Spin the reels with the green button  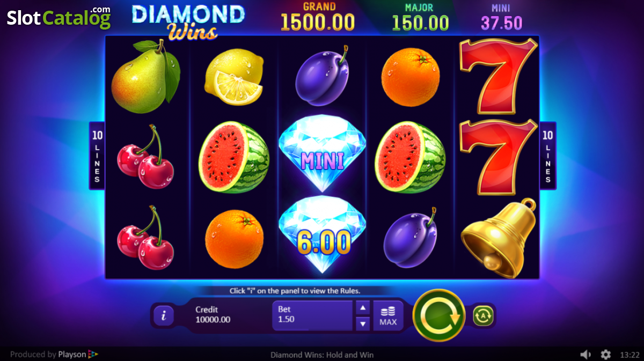[x=438, y=315]
